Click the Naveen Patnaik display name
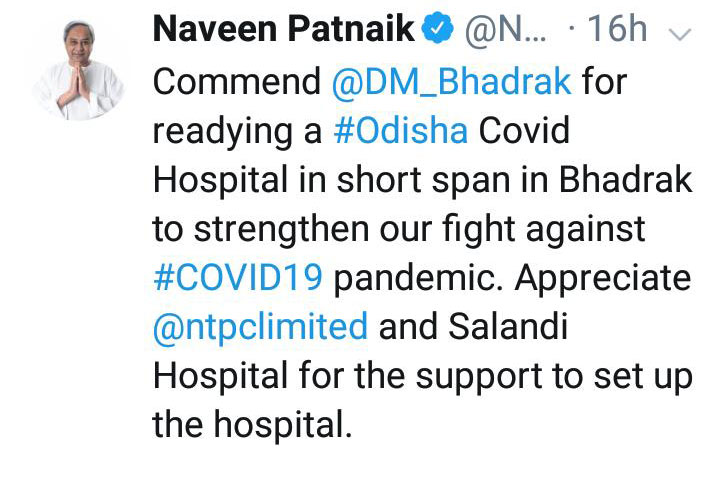The height and width of the screenshot is (490, 720). [x=283, y=31]
